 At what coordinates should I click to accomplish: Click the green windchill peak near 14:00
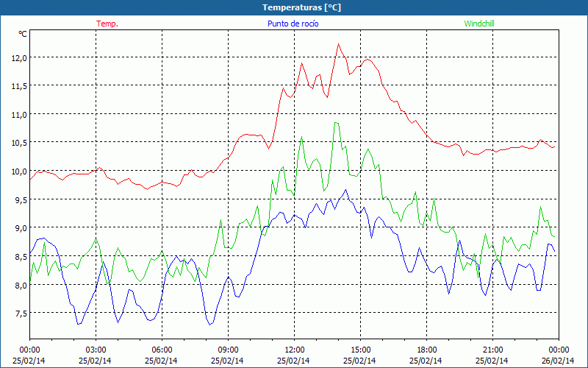(x=336, y=122)
